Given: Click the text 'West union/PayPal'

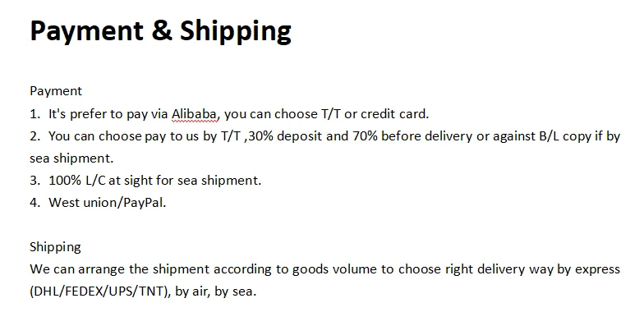Looking at the screenshot, I should [107, 202].
